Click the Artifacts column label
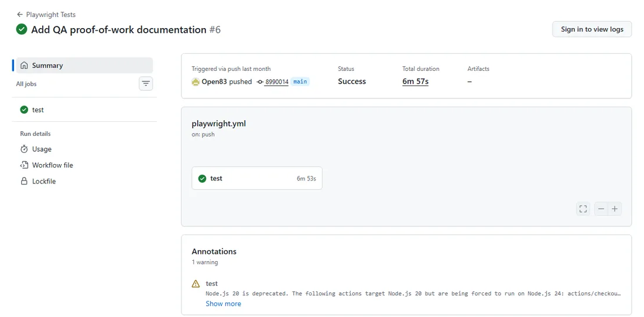Viewport: 644px width, 317px height. point(478,69)
